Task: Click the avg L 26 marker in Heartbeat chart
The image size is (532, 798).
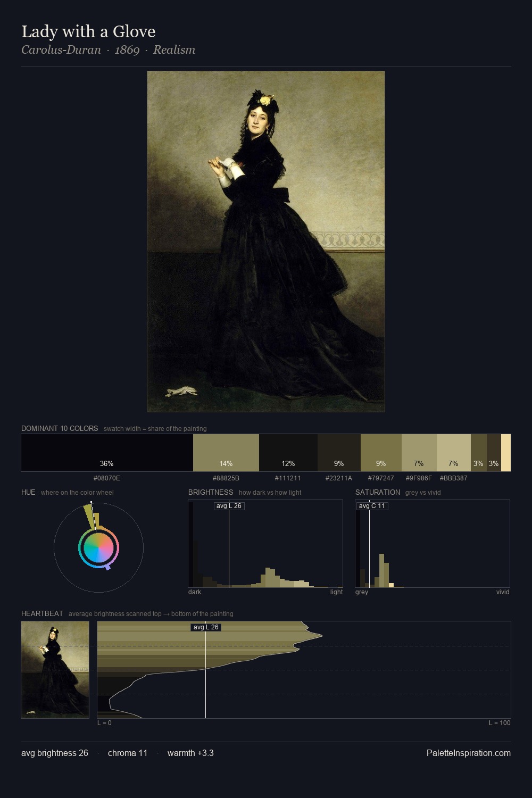Action: click(206, 627)
